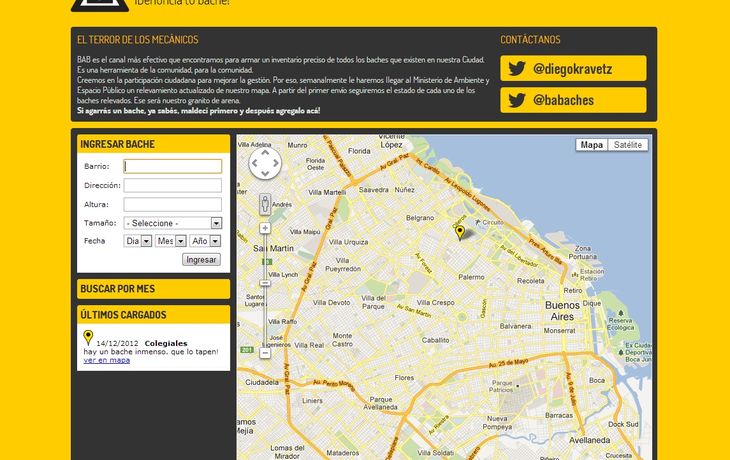Click the Villa Urquiza map label
730x460 pixels.
[348, 242]
